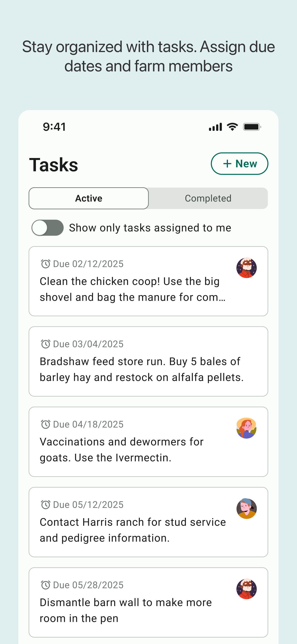297x644 pixels.
Task: Click alarm clock icon for 05/12/2025 due date
Action: pos(46,505)
